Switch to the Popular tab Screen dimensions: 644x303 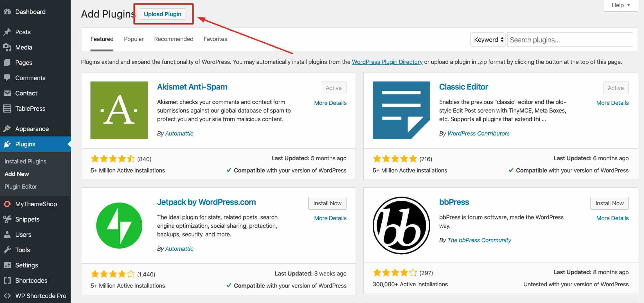tap(134, 39)
